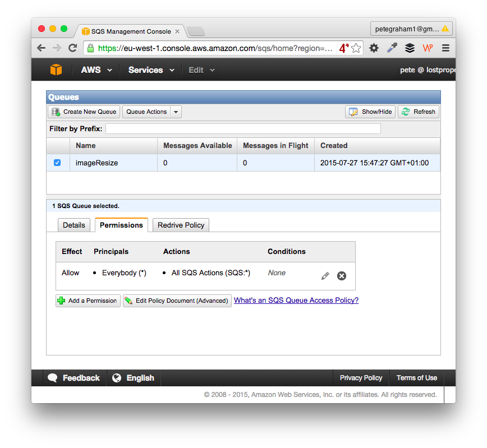Click the Create New Queue button
This screenshot has height=448, width=487.
[x=84, y=112]
